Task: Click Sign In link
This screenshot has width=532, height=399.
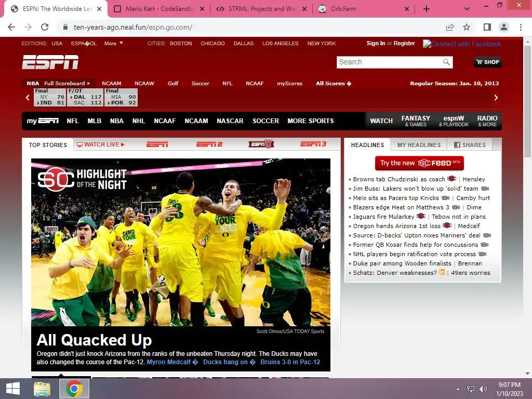Action: coord(376,44)
